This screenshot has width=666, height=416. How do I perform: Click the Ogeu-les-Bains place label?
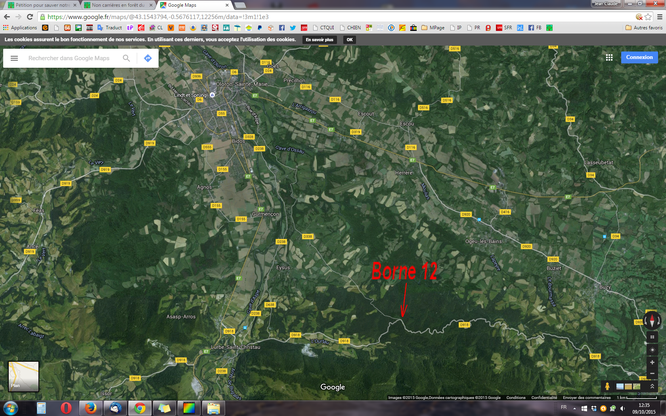(x=483, y=241)
